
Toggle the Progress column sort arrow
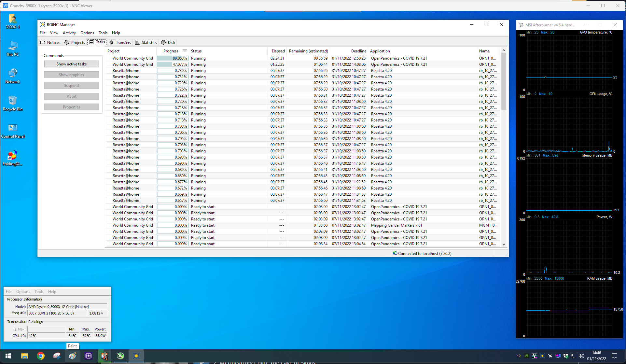click(185, 51)
